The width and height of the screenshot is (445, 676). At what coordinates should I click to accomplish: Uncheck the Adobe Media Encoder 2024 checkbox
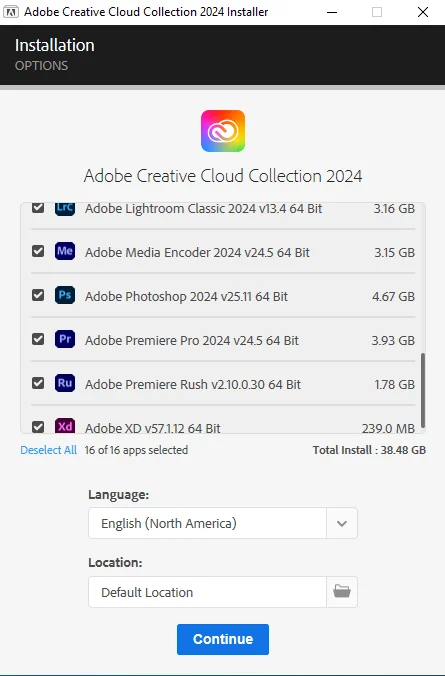[38, 251]
